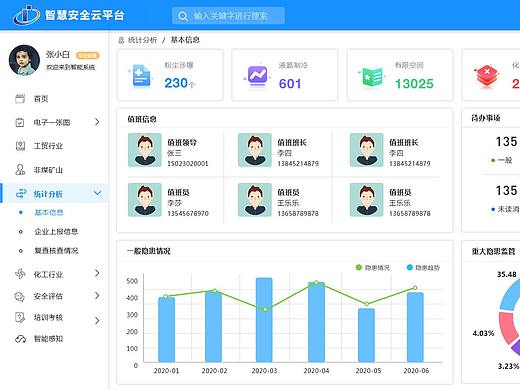Click the 首页 calendar-style icon
This screenshot has width=520, height=390.
[x=20, y=98]
